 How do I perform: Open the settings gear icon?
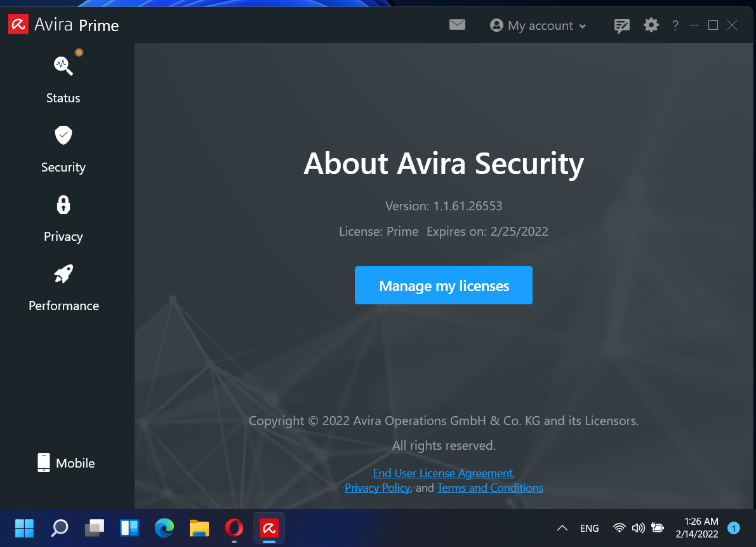pyautogui.click(x=651, y=25)
